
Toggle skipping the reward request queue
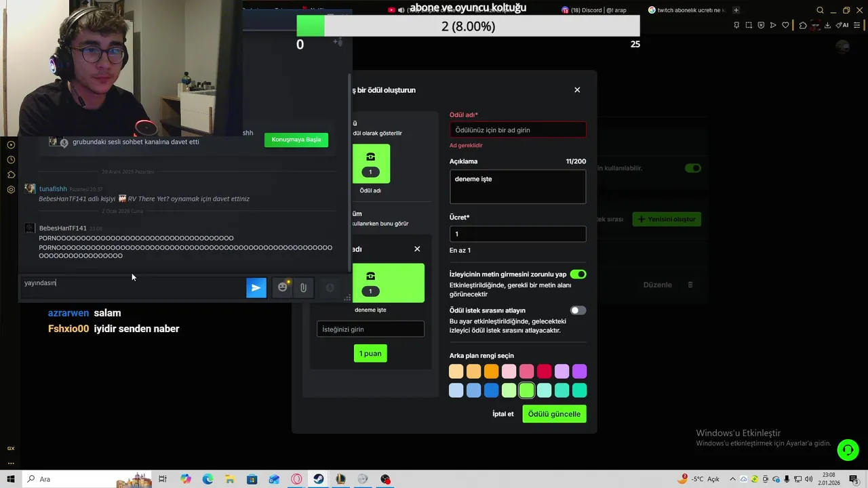point(578,310)
